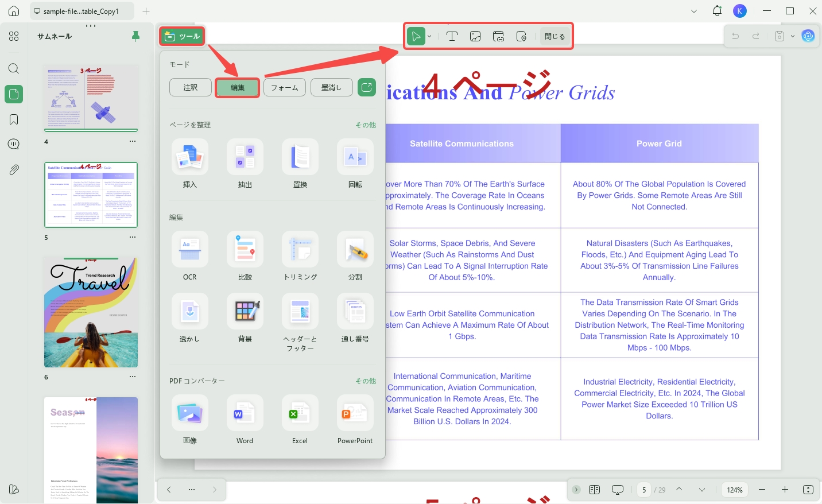Open the user account avatar K

(740, 11)
